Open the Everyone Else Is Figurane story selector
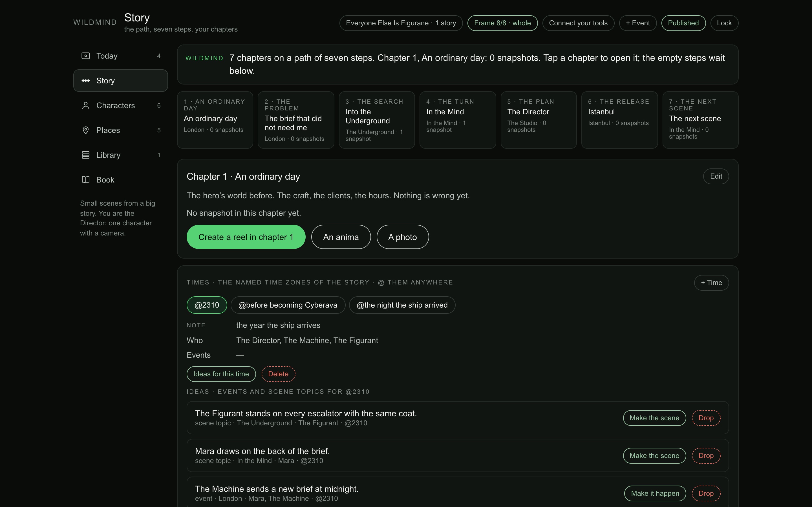The height and width of the screenshot is (507, 812). tap(401, 23)
